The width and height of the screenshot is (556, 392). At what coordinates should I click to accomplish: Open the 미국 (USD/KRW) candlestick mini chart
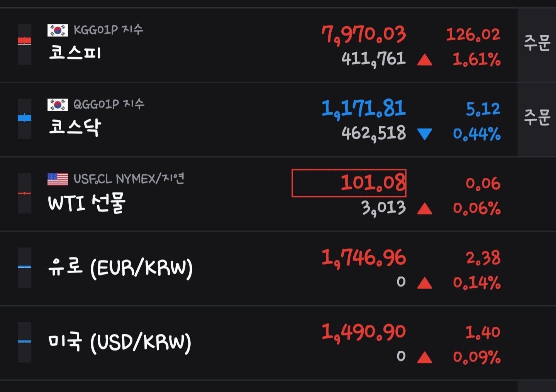pyautogui.click(x=25, y=342)
